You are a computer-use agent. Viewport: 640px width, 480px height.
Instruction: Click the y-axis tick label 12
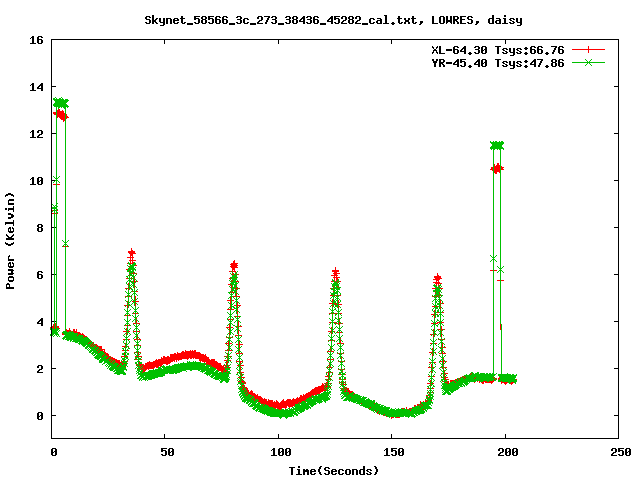coord(36,134)
